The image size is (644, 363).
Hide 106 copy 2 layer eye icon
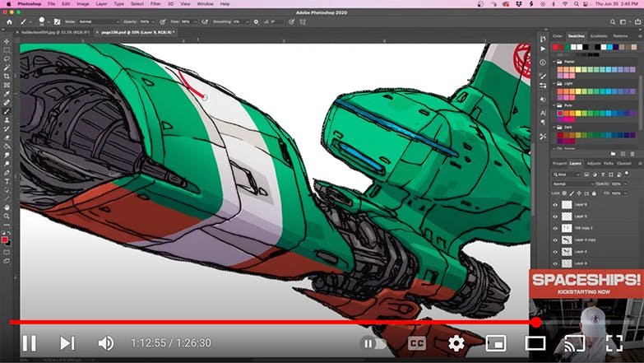pos(555,228)
